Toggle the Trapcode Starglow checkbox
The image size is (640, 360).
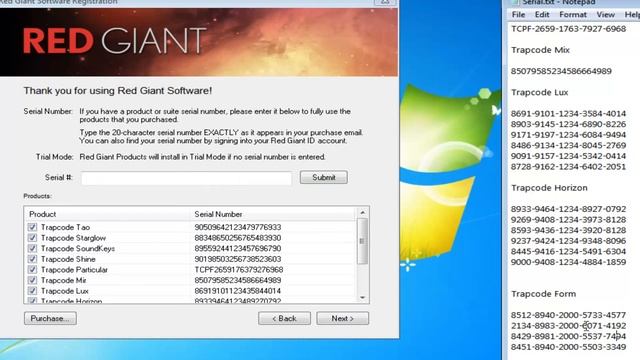[32, 238]
